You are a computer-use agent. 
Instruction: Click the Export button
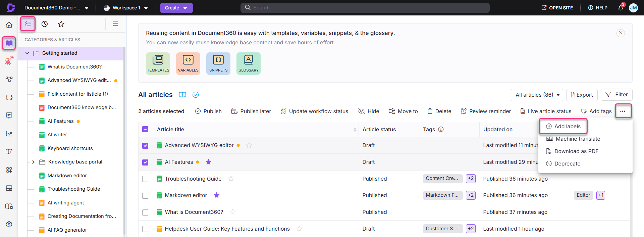pyautogui.click(x=582, y=95)
